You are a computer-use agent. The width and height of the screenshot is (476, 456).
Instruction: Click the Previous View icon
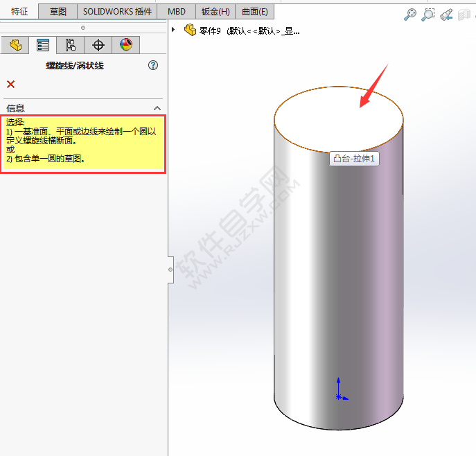pos(446,15)
